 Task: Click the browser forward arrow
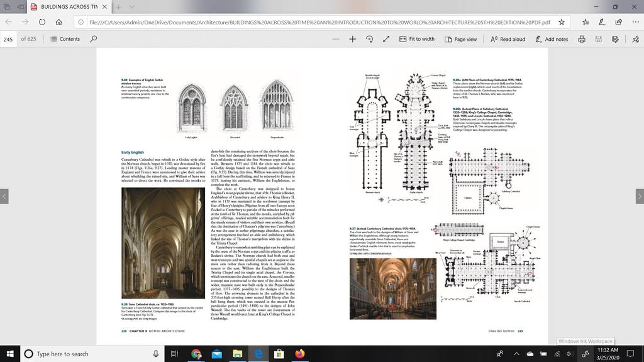point(25,22)
